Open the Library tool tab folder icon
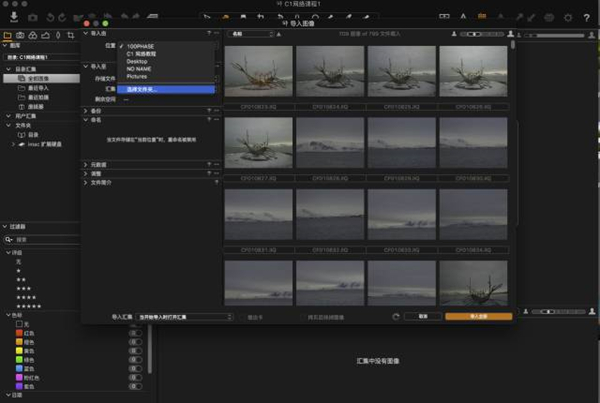Image resolution: width=600 pixels, height=403 pixels. [x=9, y=35]
